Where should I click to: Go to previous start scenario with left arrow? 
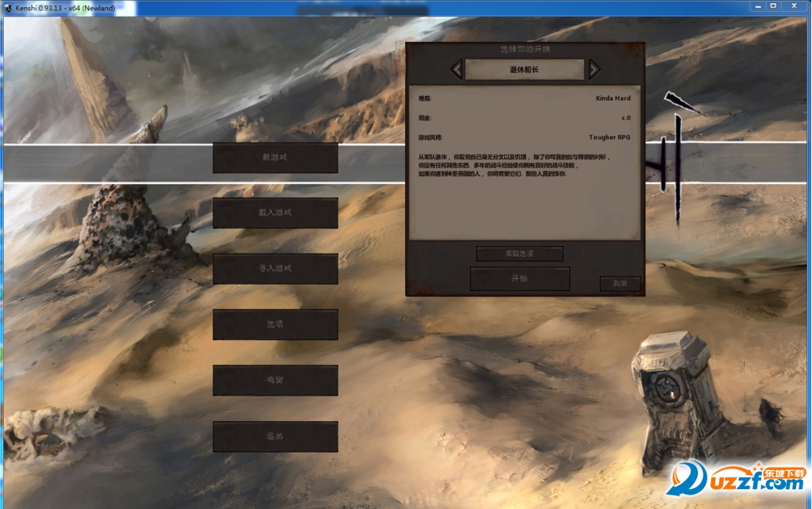coord(456,70)
